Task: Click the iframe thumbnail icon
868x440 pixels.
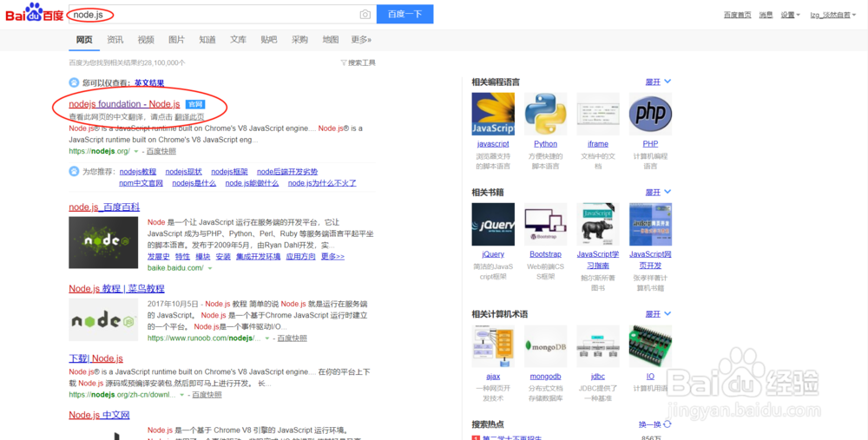Action: click(598, 114)
